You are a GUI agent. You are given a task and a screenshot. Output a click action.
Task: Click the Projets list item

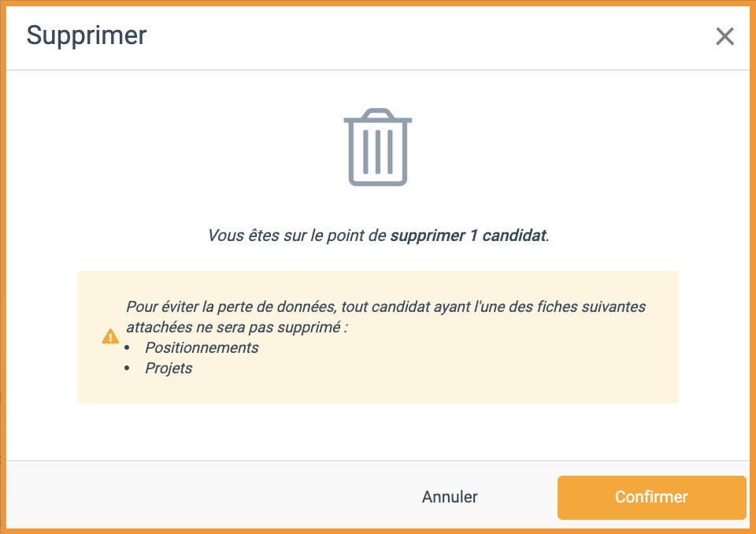[x=169, y=369]
